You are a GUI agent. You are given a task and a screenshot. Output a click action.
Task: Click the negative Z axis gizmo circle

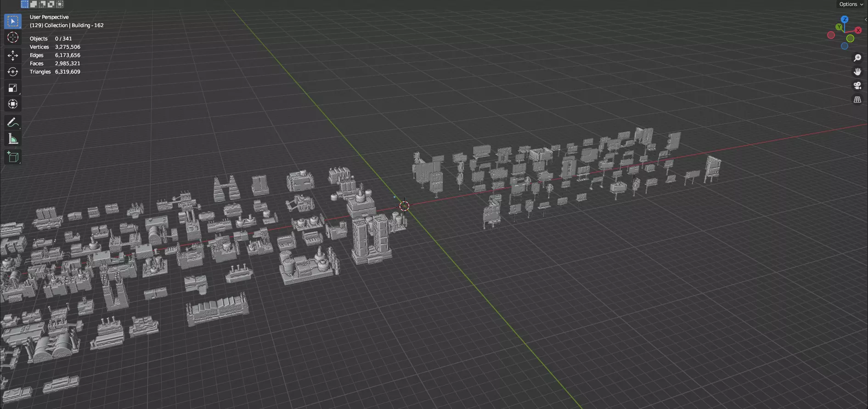point(844,46)
